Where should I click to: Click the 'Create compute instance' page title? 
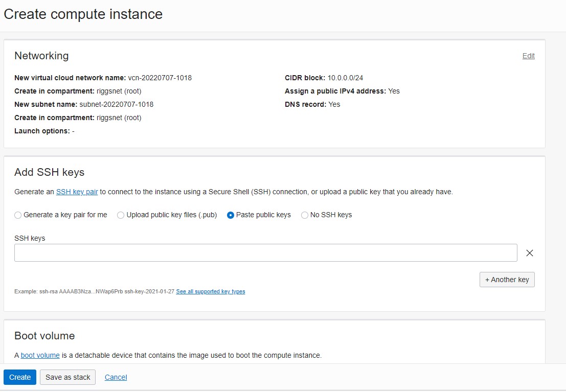83,14
